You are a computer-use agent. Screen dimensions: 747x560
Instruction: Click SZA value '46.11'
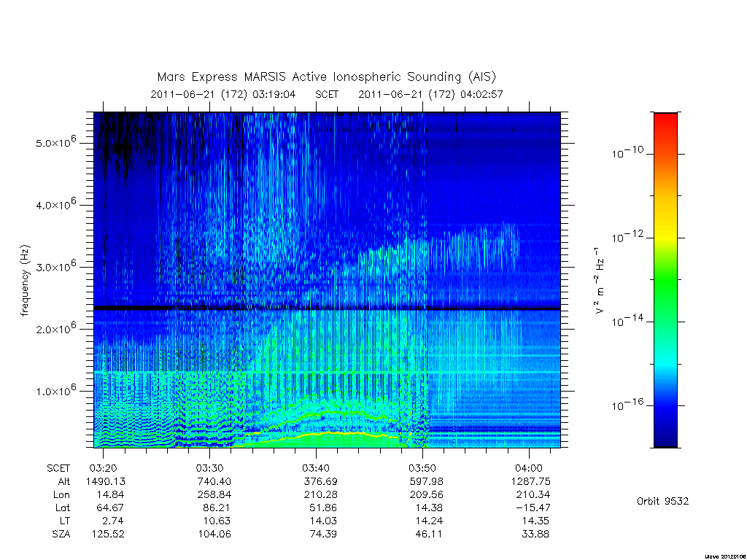pyautogui.click(x=429, y=534)
